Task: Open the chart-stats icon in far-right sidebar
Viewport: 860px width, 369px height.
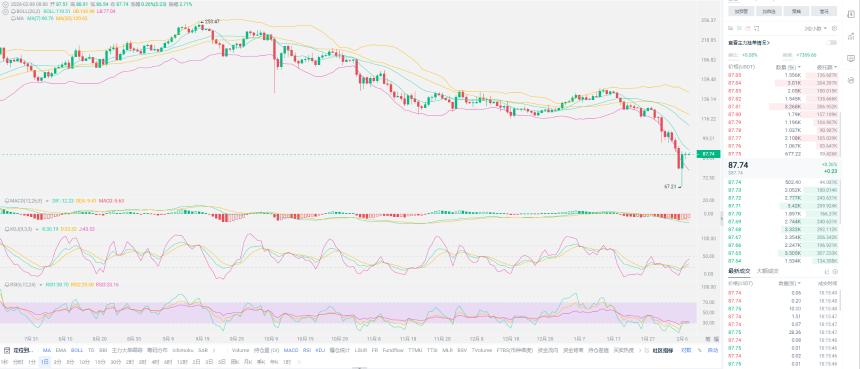Action: (851, 36)
